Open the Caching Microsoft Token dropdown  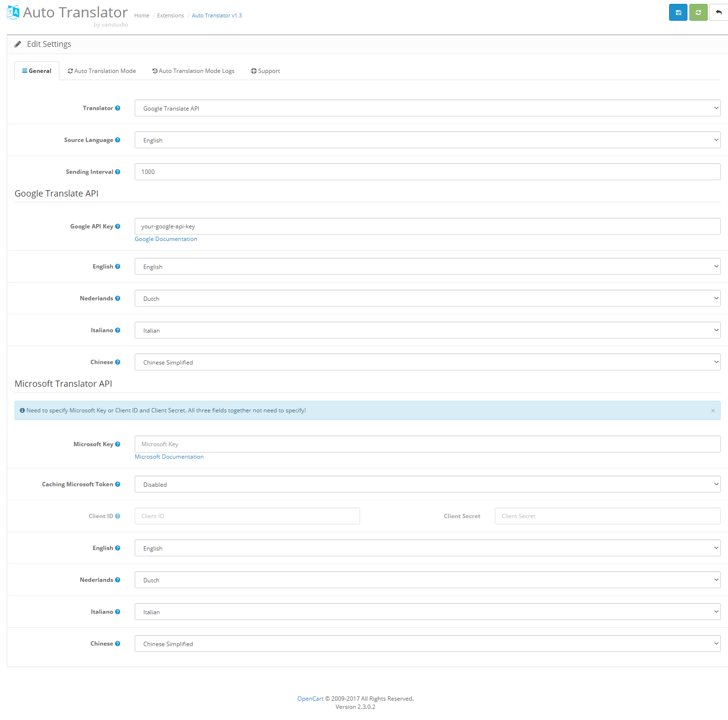[x=427, y=484]
